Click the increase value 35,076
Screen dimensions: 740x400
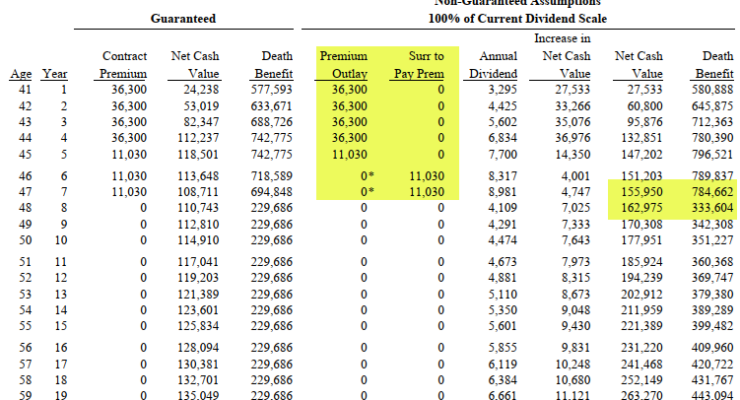[572, 122]
